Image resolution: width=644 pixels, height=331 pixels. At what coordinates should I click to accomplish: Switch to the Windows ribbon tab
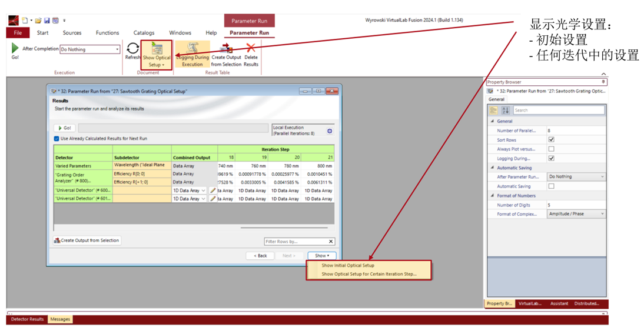click(x=180, y=33)
